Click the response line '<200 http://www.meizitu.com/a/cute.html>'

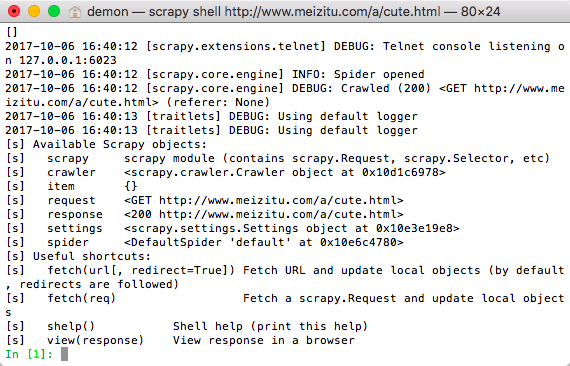pyautogui.click(x=264, y=214)
